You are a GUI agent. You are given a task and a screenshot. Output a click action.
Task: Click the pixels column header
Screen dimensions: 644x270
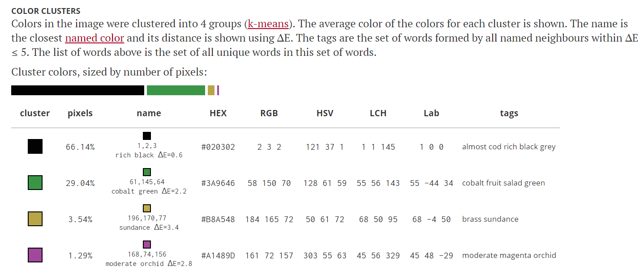[80, 114]
